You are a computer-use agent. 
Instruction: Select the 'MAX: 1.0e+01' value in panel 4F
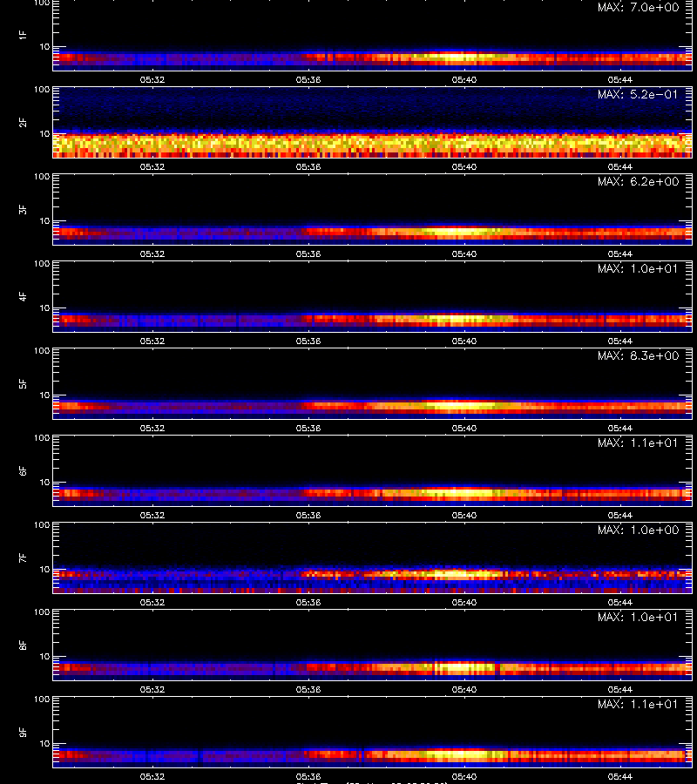click(x=638, y=268)
